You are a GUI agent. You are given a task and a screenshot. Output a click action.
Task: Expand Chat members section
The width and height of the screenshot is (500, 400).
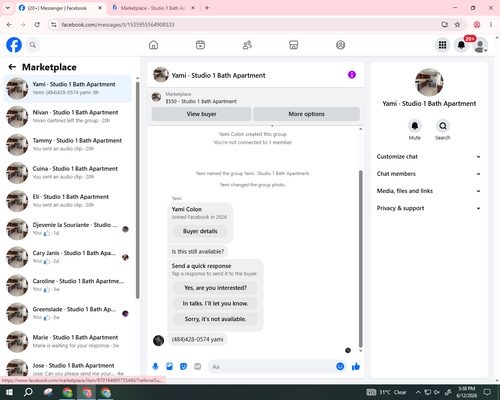point(429,174)
